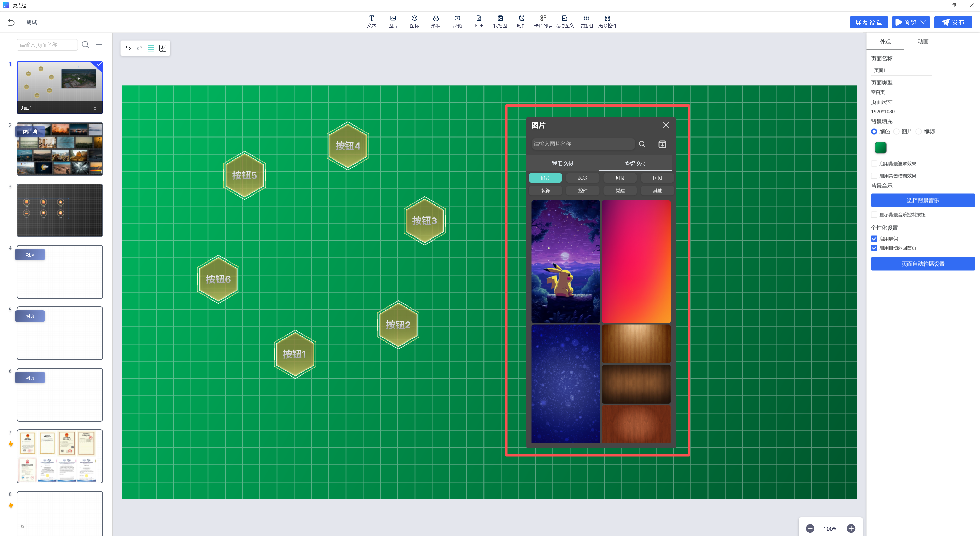
Task: Close the 图片 panel
Action: pyautogui.click(x=666, y=125)
